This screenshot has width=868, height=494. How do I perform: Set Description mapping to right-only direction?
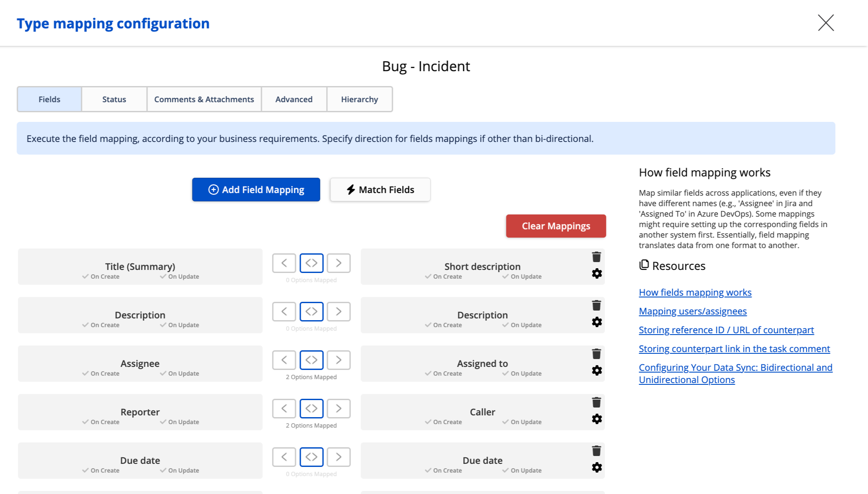[x=338, y=311]
